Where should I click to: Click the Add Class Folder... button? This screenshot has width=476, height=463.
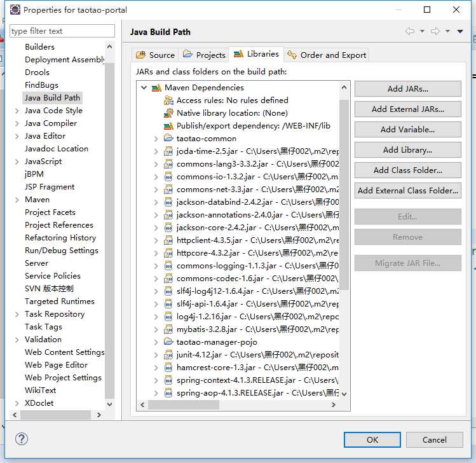click(x=408, y=170)
